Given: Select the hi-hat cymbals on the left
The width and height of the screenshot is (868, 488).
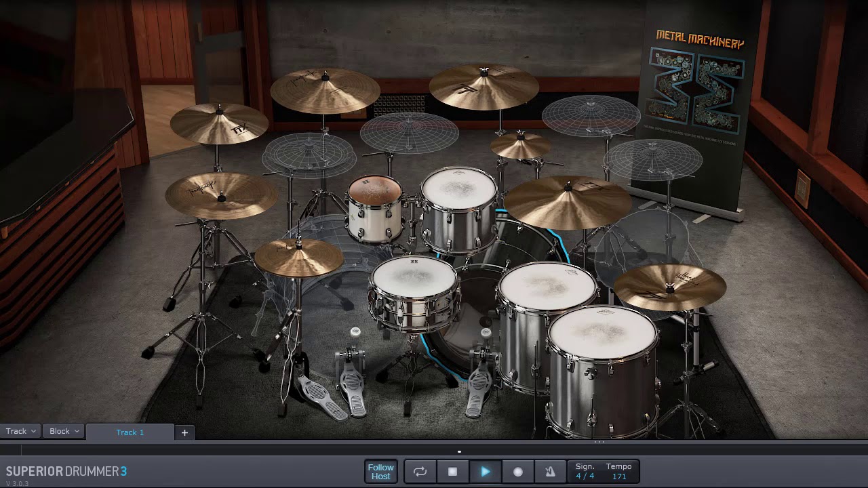Looking at the screenshot, I should point(298,256).
